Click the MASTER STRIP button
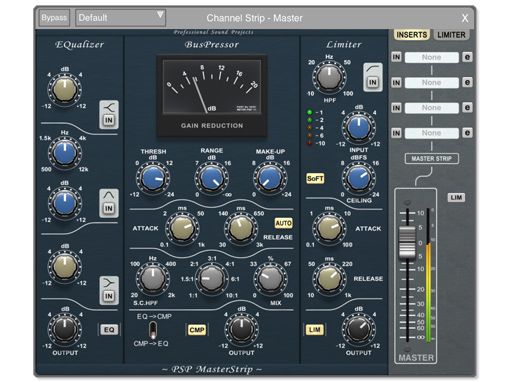Viewport: 509px width, 382px height. point(432,159)
